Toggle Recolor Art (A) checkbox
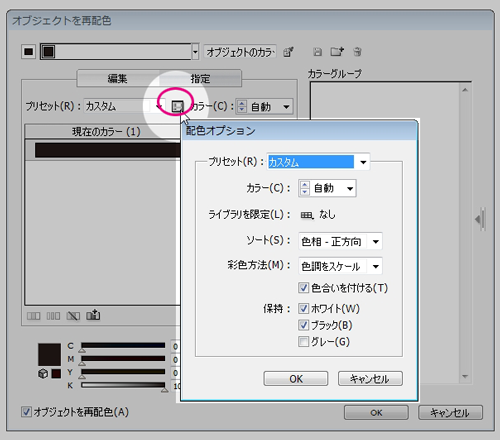The height and width of the screenshot is (440, 500). click(26, 412)
